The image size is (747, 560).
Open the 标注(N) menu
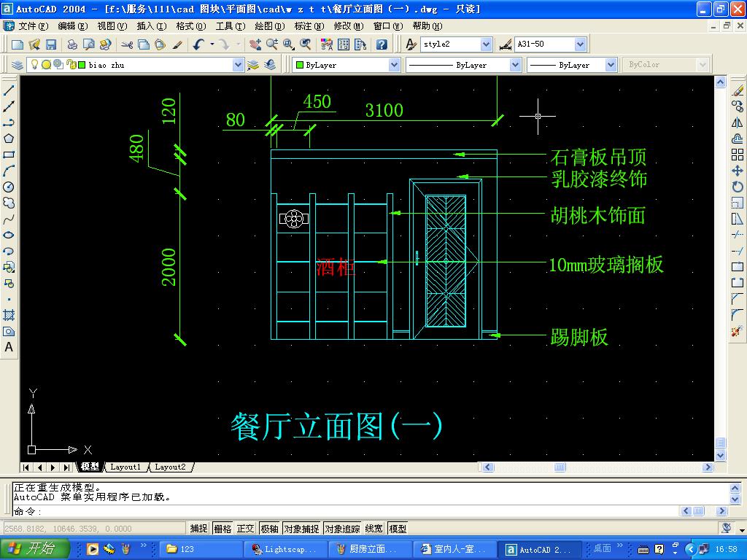(x=309, y=26)
